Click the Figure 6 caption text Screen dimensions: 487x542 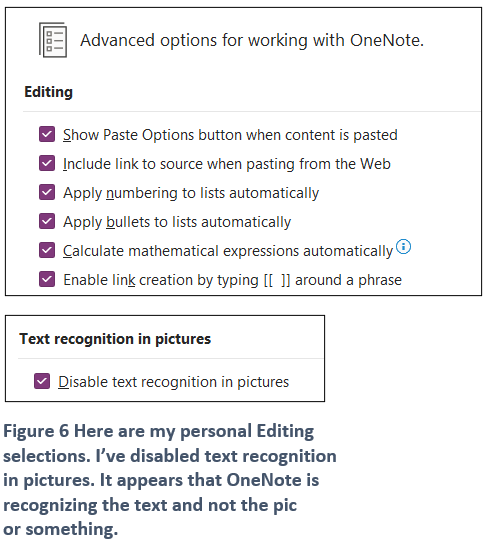pyautogui.click(x=170, y=480)
